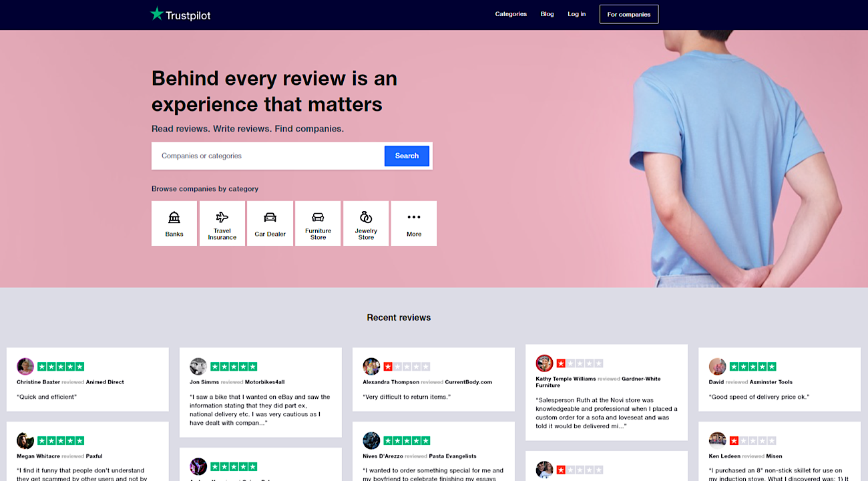Click the review text "Quick and efficient"
The height and width of the screenshot is (481, 868).
47,397
